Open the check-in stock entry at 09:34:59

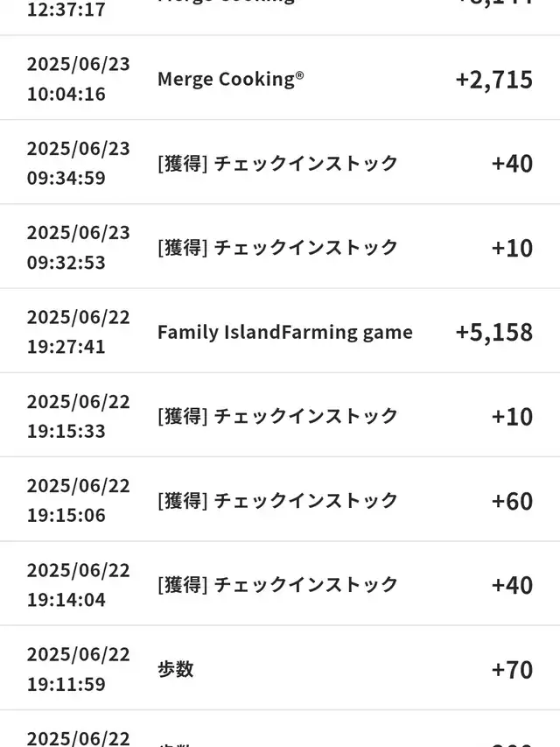tap(277, 163)
